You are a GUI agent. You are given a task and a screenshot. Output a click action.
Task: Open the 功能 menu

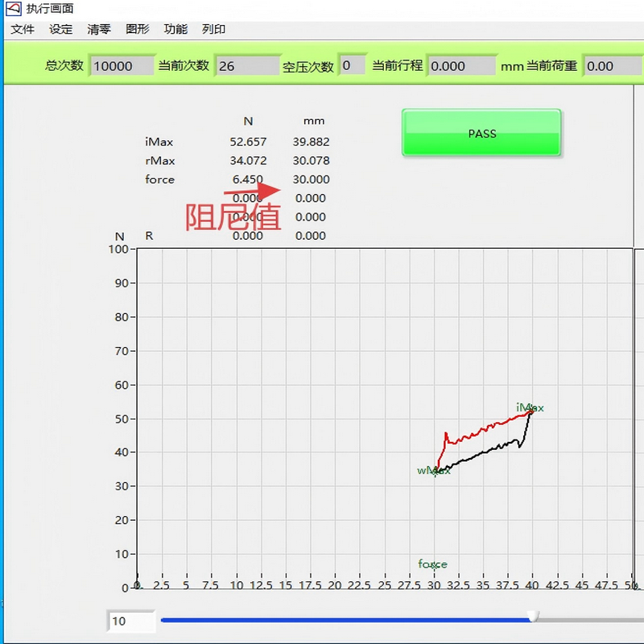175,29
